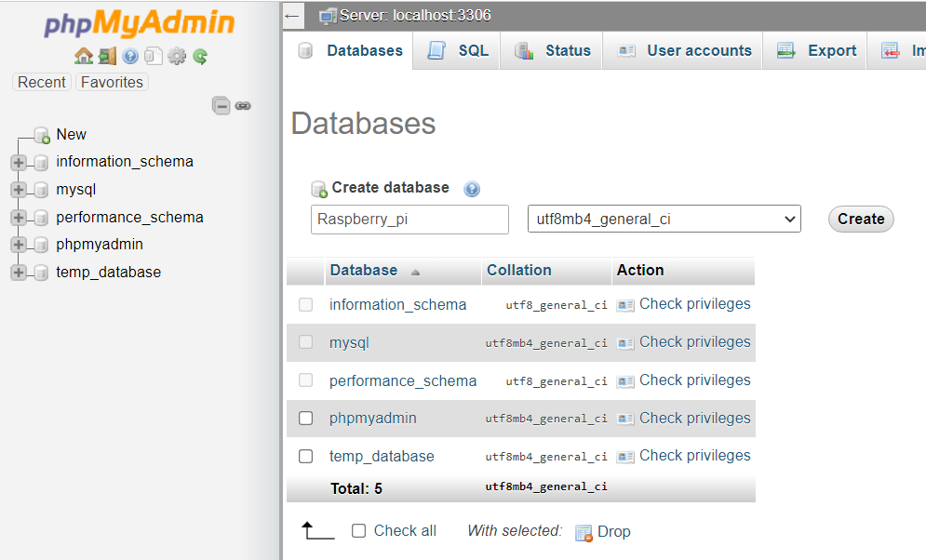Click disabled checkbox for information_schema row
Image resolution: width=926 pixels, height=560 pixels.
coord(305,304)
